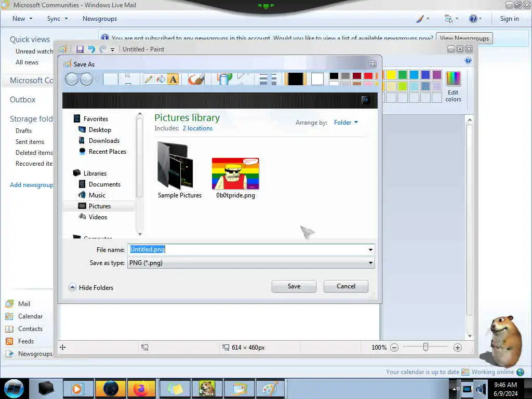This screenshot has width=532, height=399.
Task: Open the Sent items folder in Live Mail
Action: [30, 141]
